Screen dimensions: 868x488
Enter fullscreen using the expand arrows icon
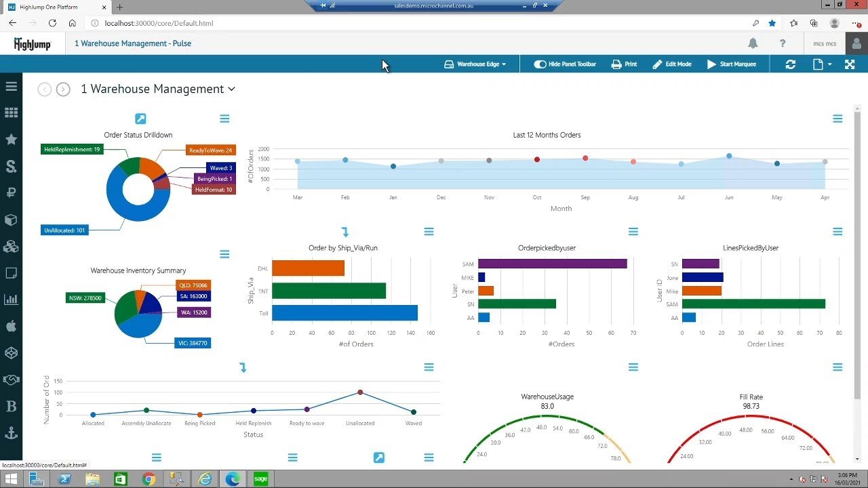click(x=850, y=64)
